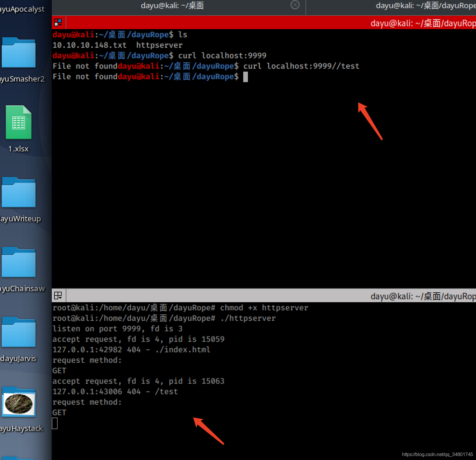Click the gray lower pane layout icon
Image resolution: width=476 pixels, height=460 pixels.
pyautogui.click(x=58, y=296)
